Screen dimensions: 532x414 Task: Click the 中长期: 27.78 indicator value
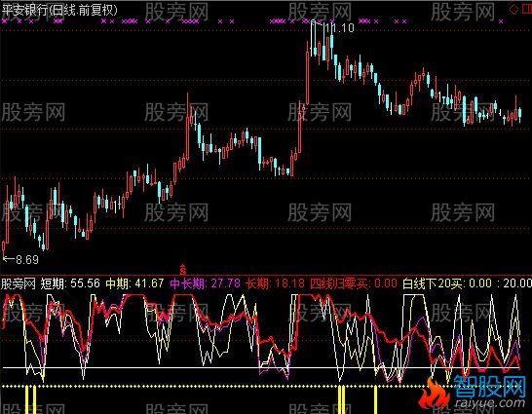(205, 283)
